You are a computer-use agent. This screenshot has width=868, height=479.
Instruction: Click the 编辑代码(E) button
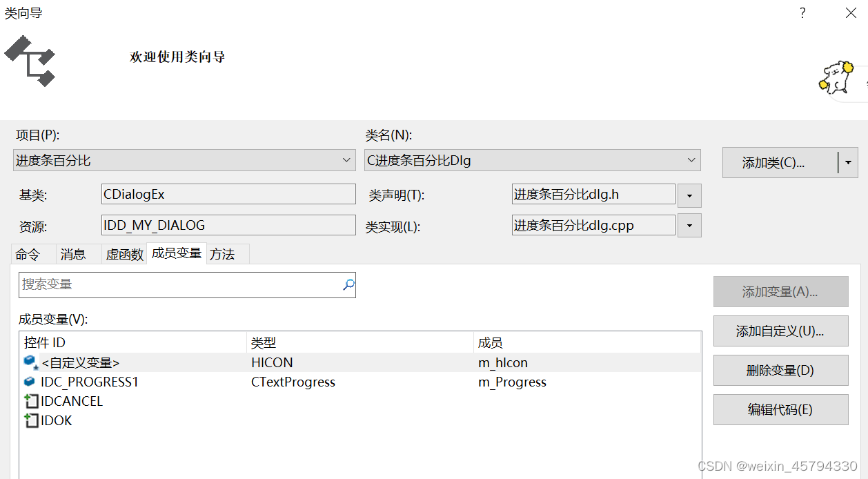(780, 409)
